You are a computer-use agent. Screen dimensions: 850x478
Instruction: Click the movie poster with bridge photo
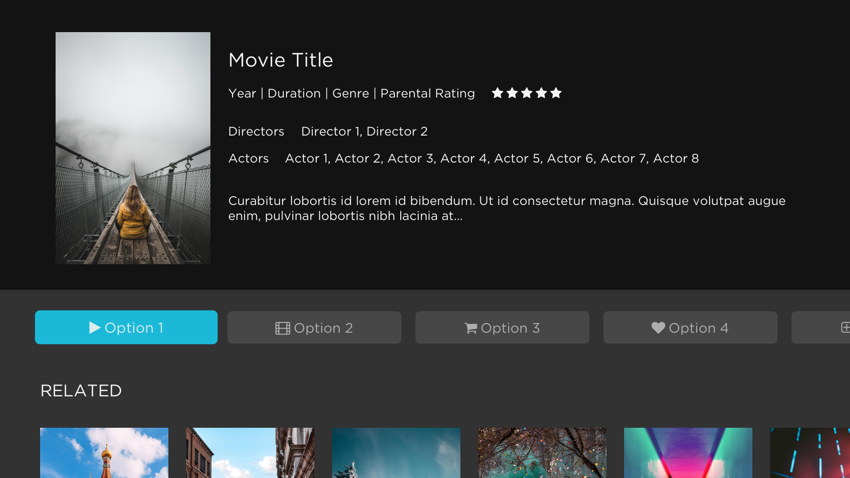click(133, 148)
